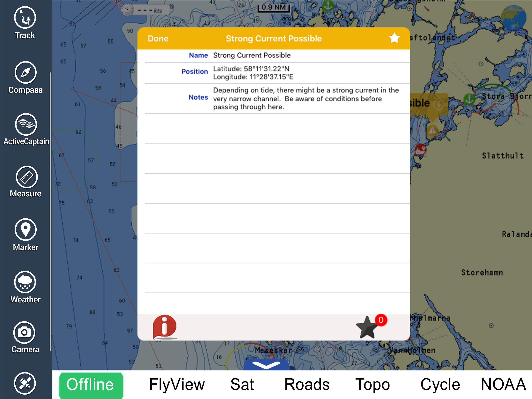Switch to the FlyView map
This screenshot has height=399, width=532.
[177, 385]
